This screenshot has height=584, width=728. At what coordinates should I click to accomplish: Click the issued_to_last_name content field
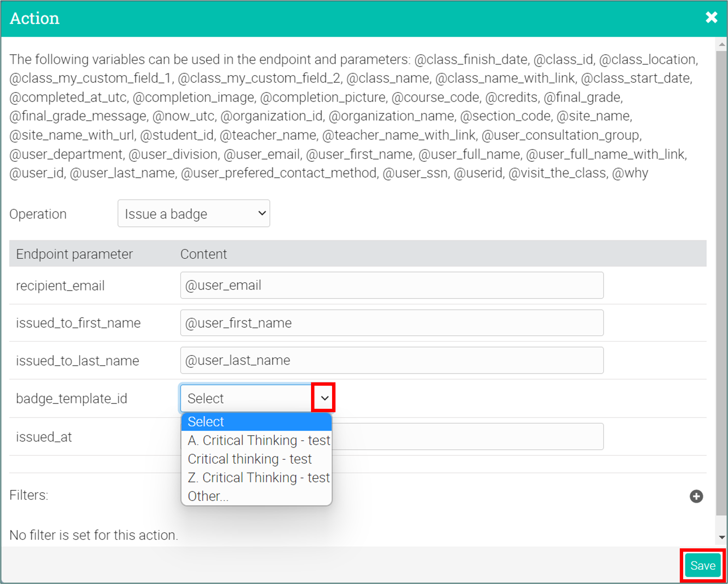[x=392, y=360]
